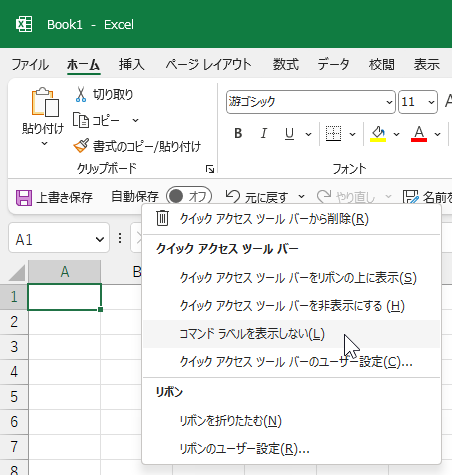This screenshot has width=452, height=475.
Task: Open the クリップボード dialog launcher
Action: tap(210, 169)
